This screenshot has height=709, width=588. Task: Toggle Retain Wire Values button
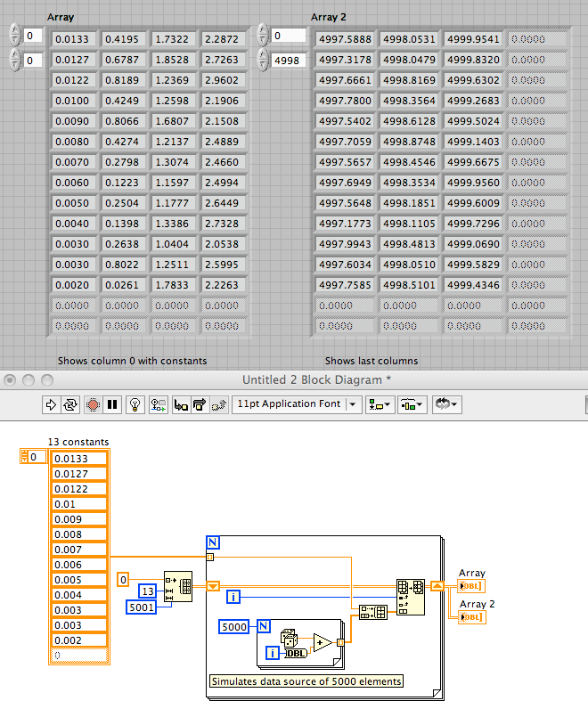pyautogui.click(x=159, y=404)
